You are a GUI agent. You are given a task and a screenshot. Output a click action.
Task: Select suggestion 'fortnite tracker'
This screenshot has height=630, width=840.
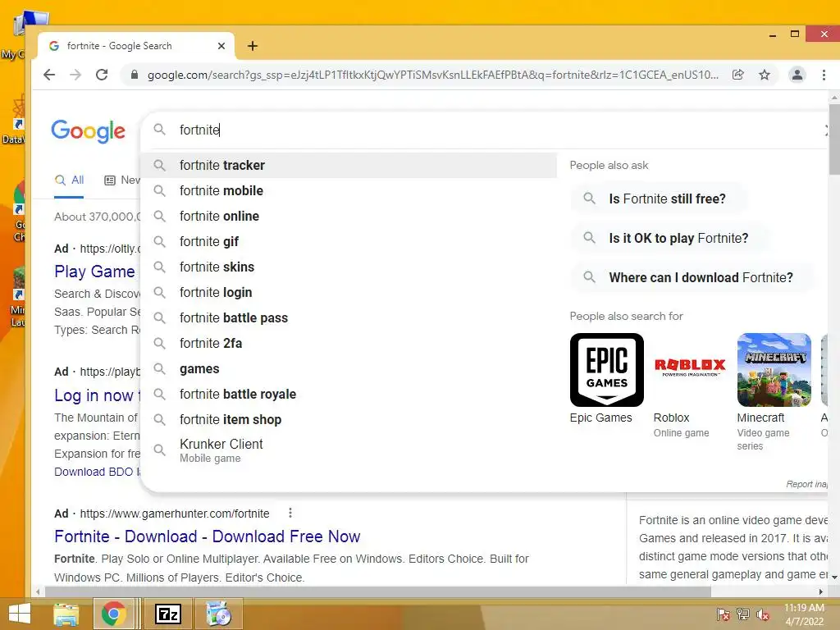point(349,165)
